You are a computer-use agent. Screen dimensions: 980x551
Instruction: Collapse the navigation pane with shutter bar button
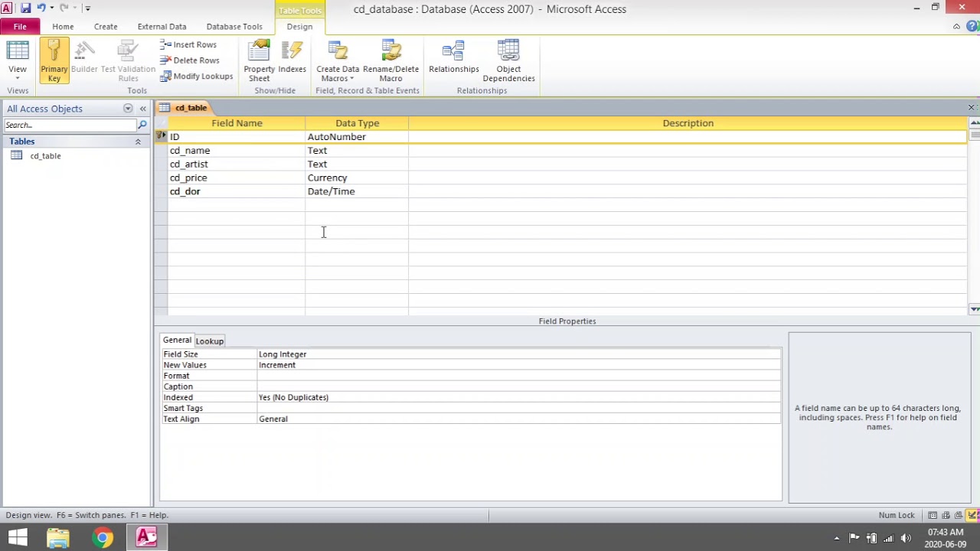[142, 109]
